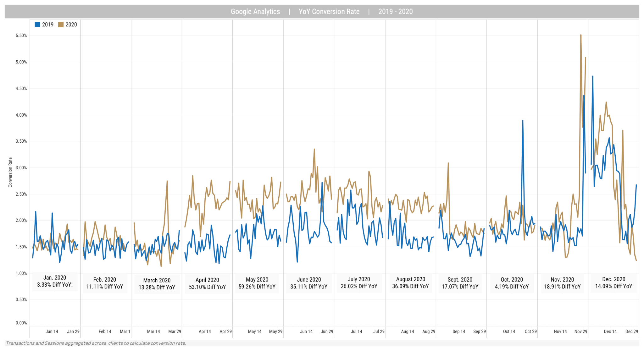
Task: Click the Conversion Rate y-axis title
Action: point(10,173)
